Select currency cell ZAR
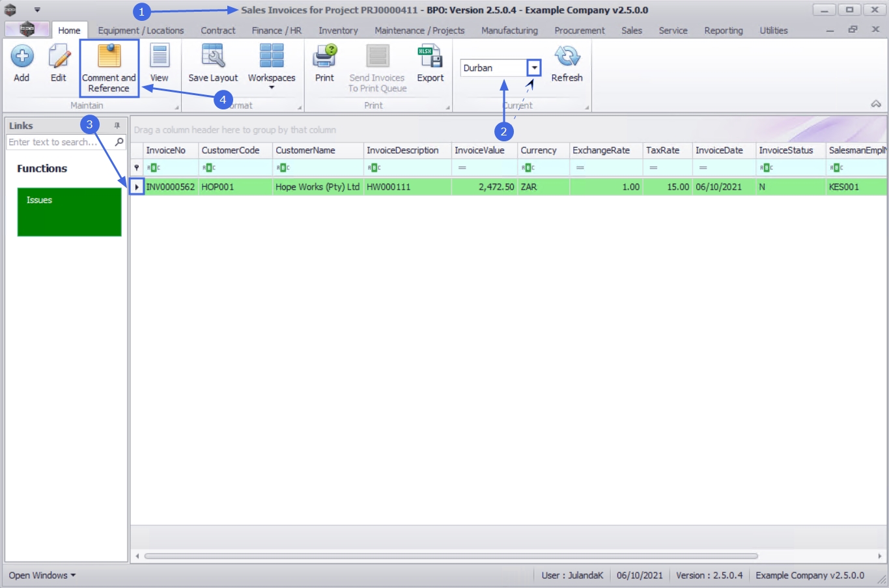Image resolution: width=889 pixels, height=588 pixels. tap(543, 187)
